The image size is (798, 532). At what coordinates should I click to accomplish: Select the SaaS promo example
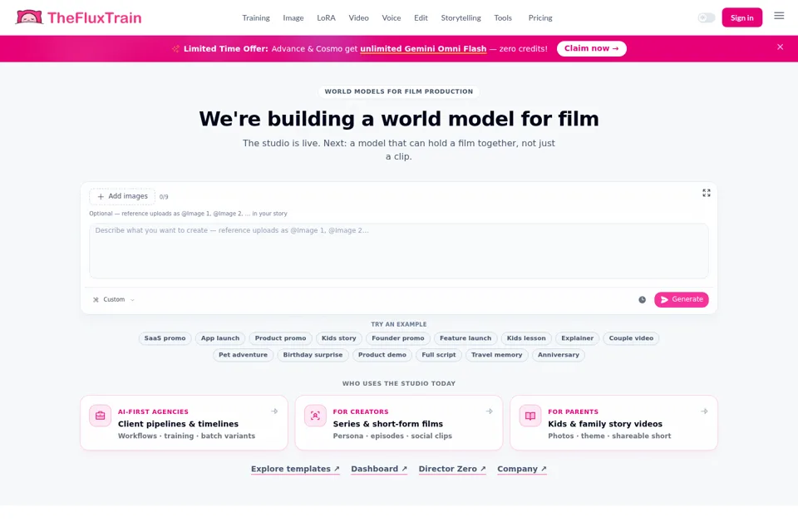(165, 338)
